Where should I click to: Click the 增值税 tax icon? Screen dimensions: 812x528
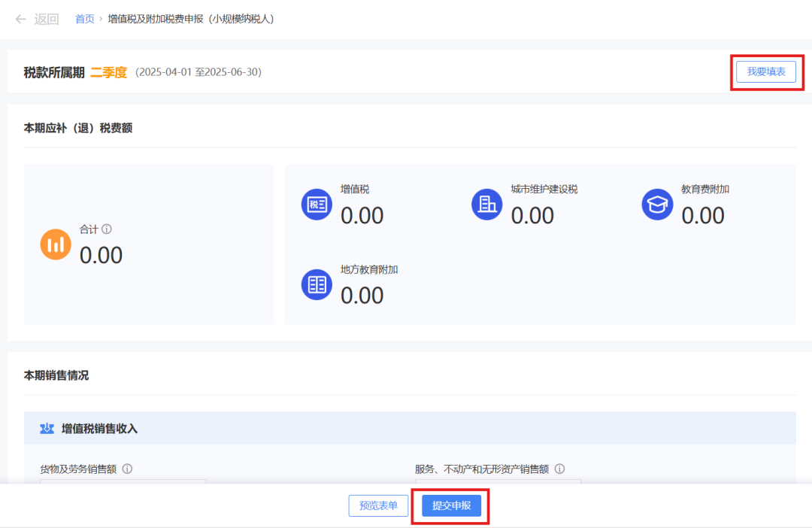click(x=317, y=204)
